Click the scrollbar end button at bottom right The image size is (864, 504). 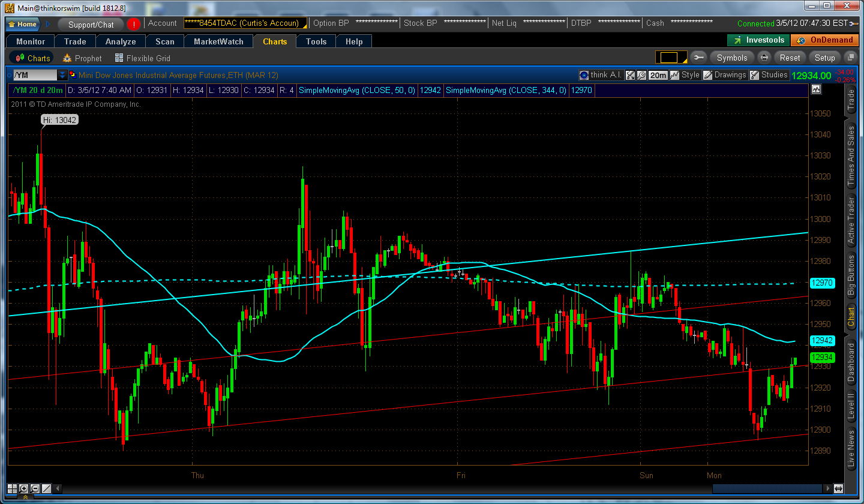[838, 488]
